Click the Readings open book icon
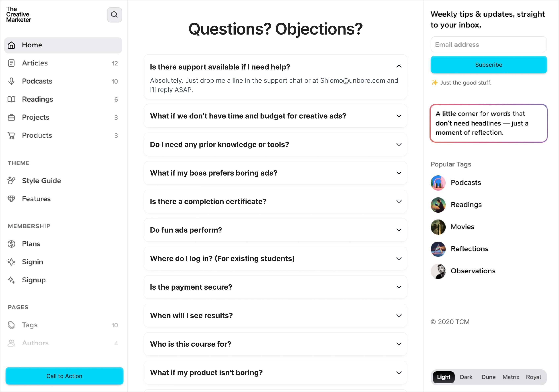 11,99
